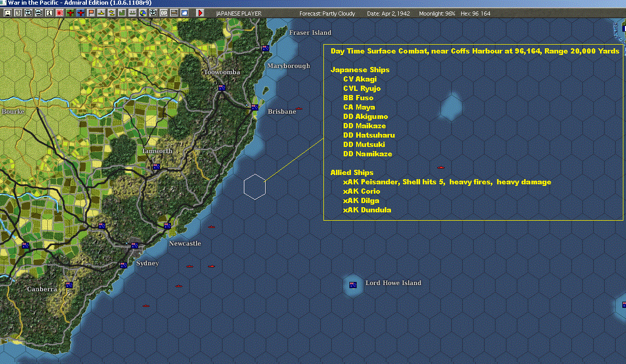Open the green industry chart icon
The width and height of the screenshot is (626, 364).
click(122, 12)
